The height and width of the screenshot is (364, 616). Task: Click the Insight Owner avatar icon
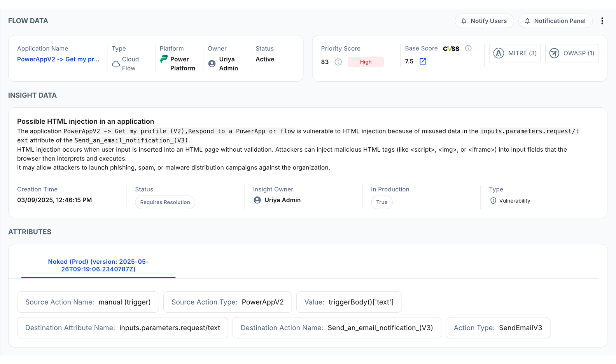click(257, 200)
